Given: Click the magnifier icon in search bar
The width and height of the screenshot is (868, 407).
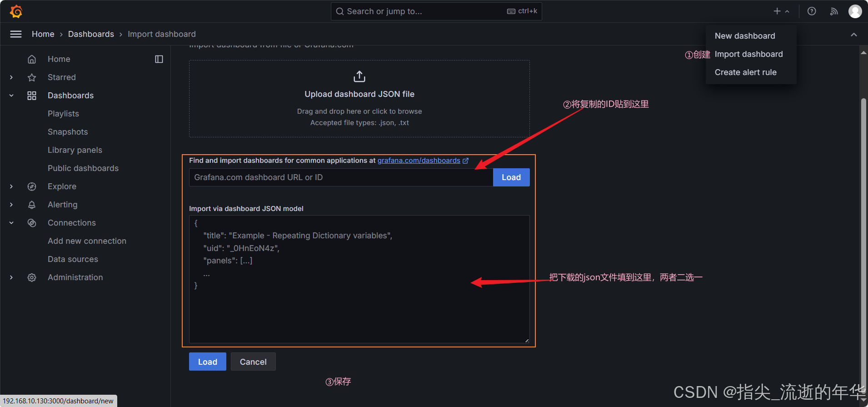Looking at the screenshot, I should coord(340,11).
